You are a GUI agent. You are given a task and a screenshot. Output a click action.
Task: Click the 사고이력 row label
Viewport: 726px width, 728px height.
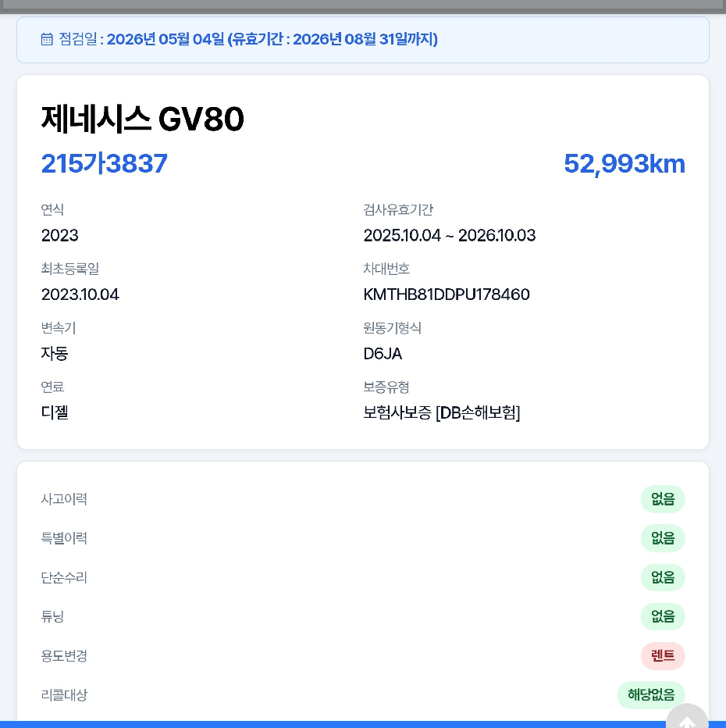pos(64,499)
